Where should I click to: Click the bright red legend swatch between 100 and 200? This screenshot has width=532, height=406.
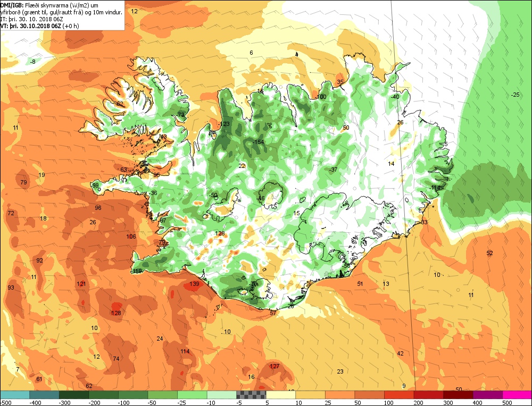[399, 395]
